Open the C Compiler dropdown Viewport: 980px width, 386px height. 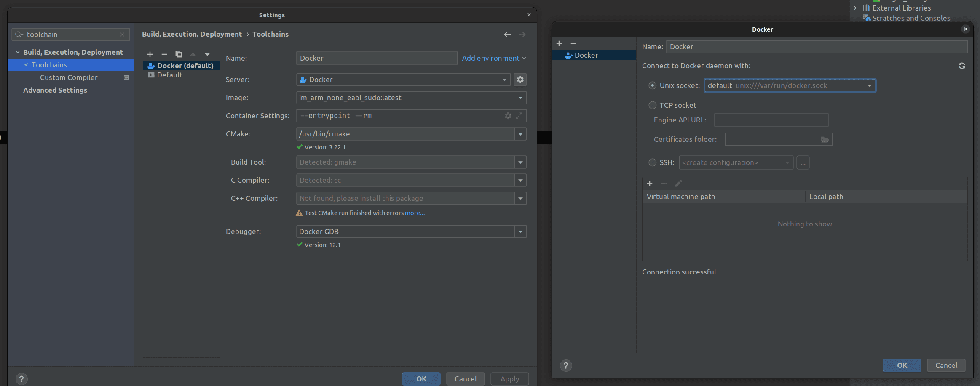520,180
